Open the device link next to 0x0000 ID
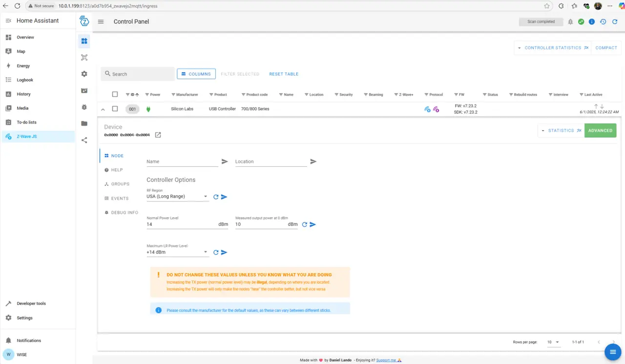Screen dimensions: 625x364 158,135
